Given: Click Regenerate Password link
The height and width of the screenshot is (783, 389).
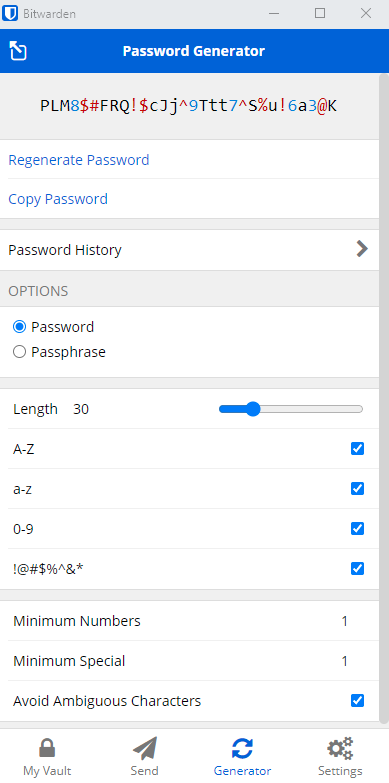Looking at the screenshot, I should [79, 160].
